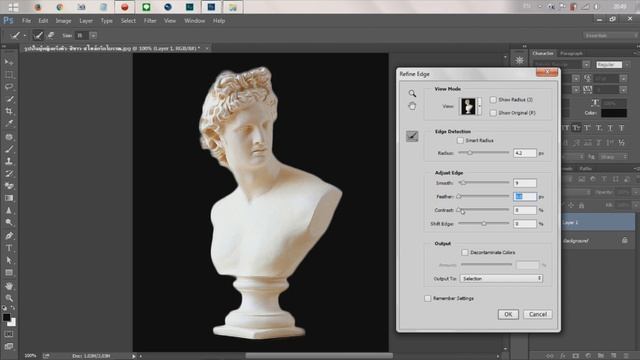The image size is (640, 360).
Task: Click the Hand tool in Refine Edge dialog
Action: coord(412,106)
